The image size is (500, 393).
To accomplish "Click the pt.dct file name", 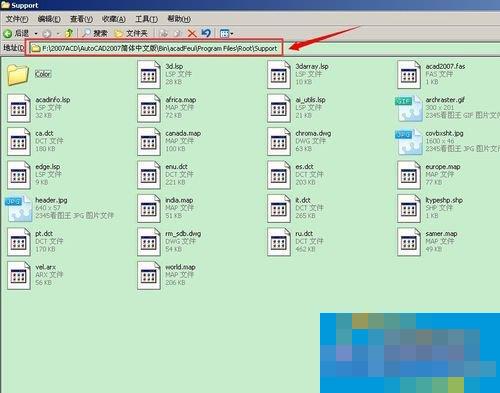I will point(44,234).
